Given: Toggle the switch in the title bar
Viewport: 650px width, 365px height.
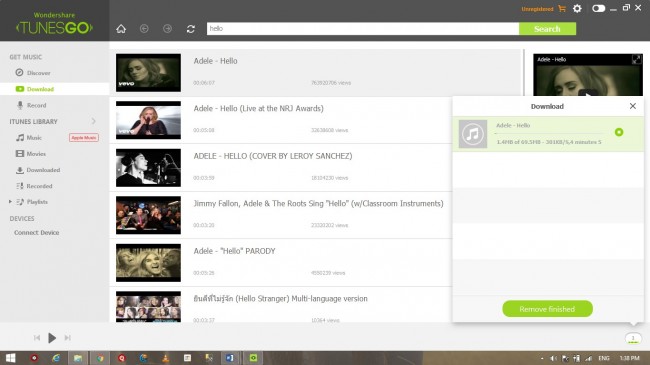Looking at the screenshot, I should click(x=598, y=8).
